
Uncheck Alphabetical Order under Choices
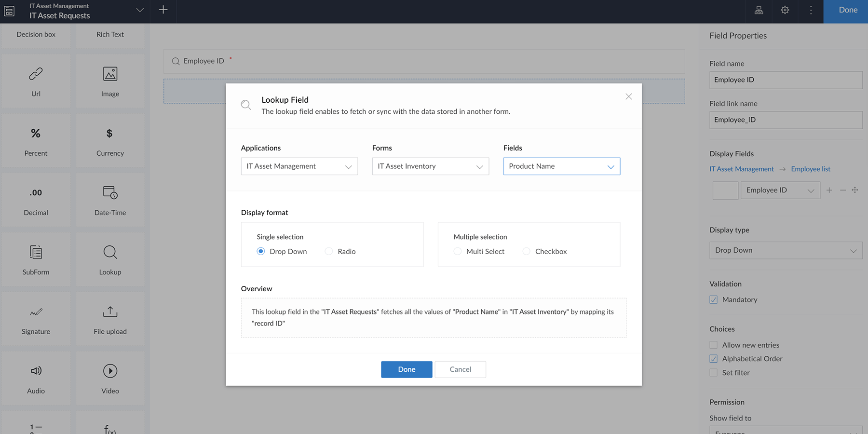[x=713, y=358]
